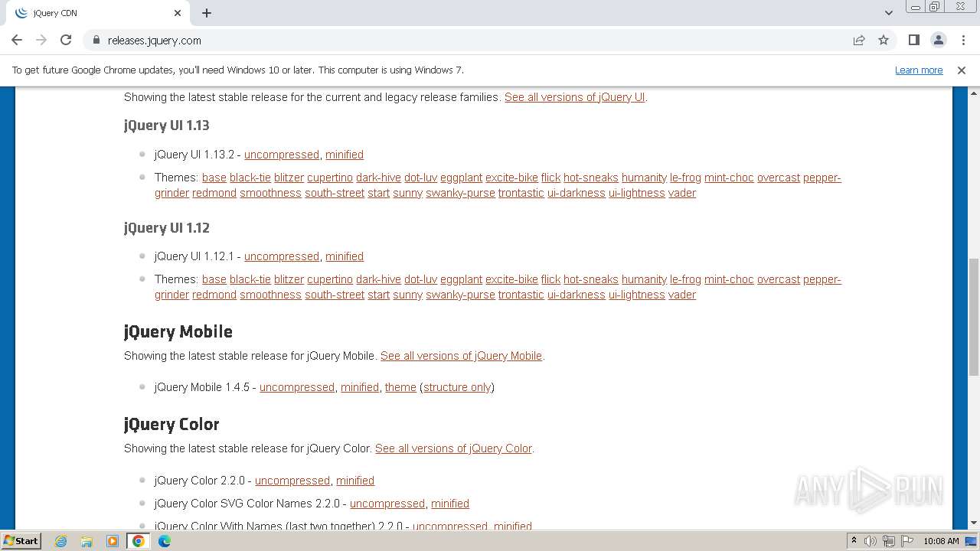Viewport: 980px width, 551px height.
Task: Open sunny theme under jQuery UI 1.12
Action: (407, 295)
